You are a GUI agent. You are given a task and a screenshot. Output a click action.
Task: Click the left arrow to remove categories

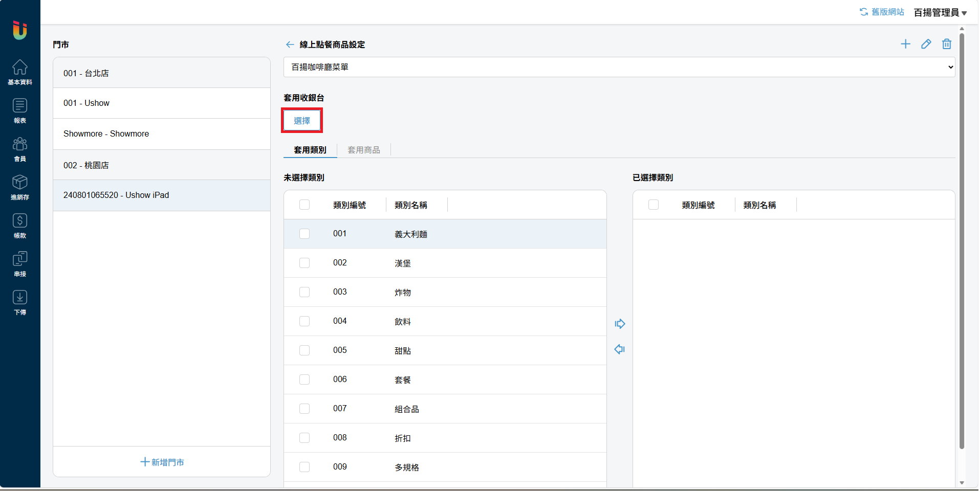point(620,349)
